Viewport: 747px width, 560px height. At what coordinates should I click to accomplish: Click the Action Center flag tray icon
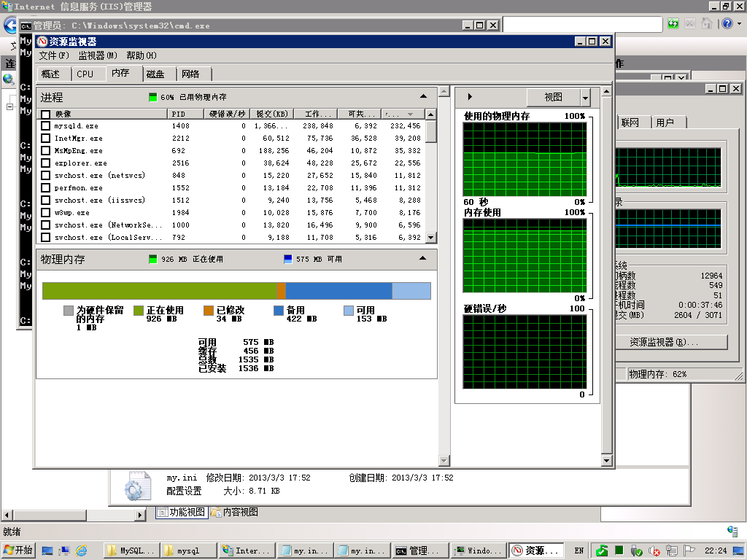[689, 551]
